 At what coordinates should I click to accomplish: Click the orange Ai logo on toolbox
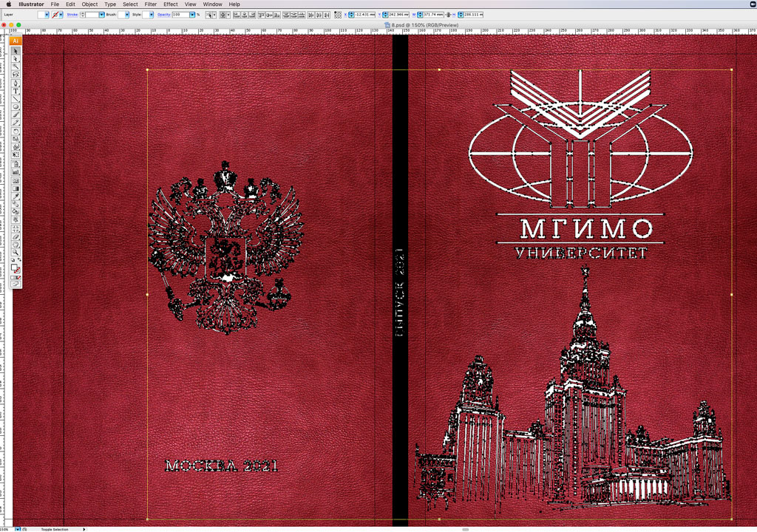tap(16, 41)
